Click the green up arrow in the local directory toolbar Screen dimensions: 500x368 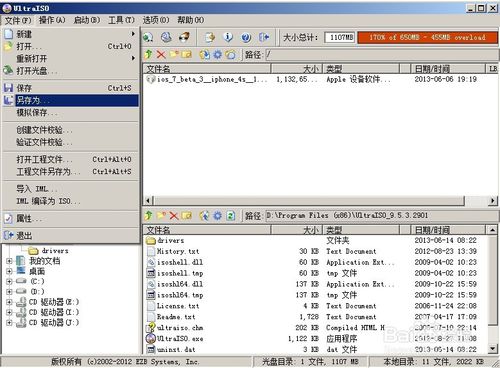(x=149, y=216)
